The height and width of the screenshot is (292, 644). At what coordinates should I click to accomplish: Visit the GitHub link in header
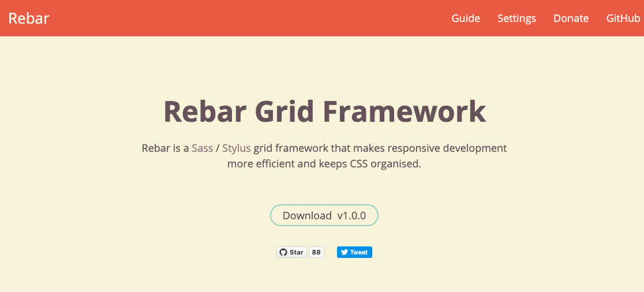[623, 18]
